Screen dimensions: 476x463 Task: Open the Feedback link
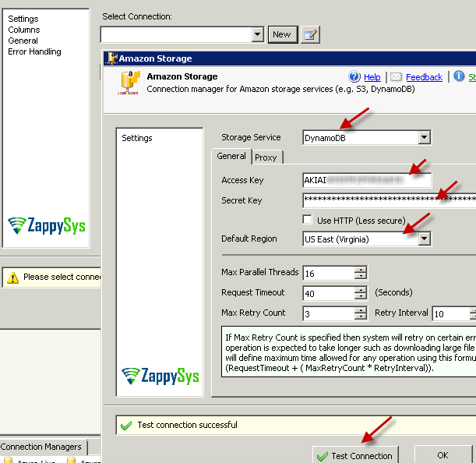[424, 77]
